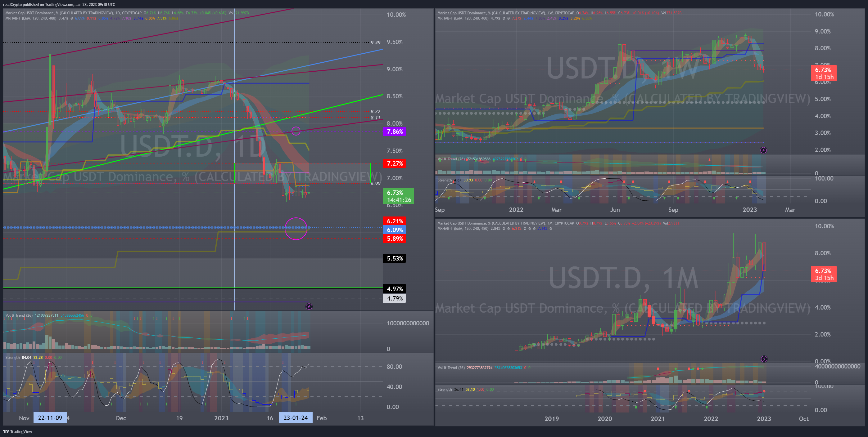The width and height of the screenshot is (868, 437).
Task: Click the blue 6.09% price label
Action: 394,230
